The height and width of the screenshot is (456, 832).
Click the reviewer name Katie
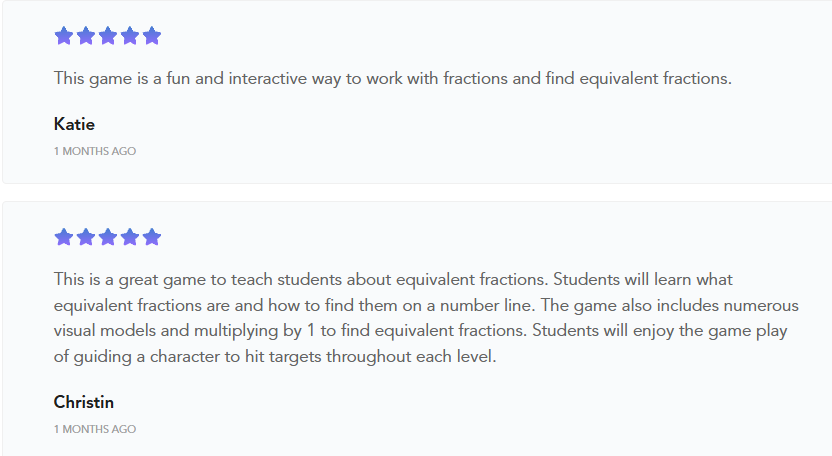click(74, 124)
